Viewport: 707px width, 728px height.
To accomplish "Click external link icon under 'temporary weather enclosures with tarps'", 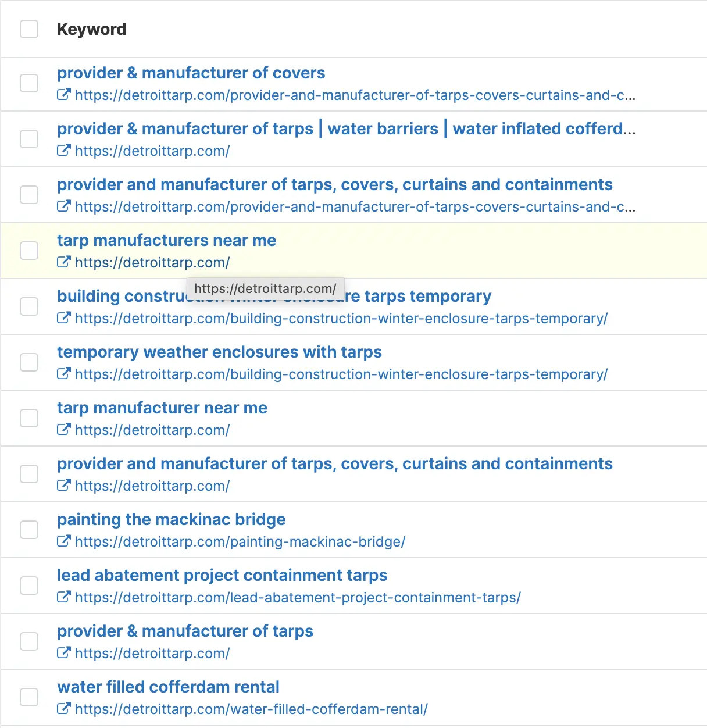I will pyautogui.click(x=64, y=374).
